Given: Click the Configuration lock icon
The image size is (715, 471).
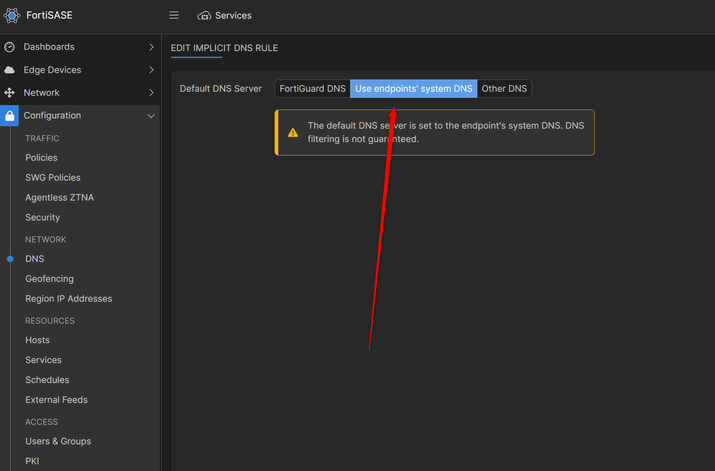Looking at the screenshot, I should (10, 116).
